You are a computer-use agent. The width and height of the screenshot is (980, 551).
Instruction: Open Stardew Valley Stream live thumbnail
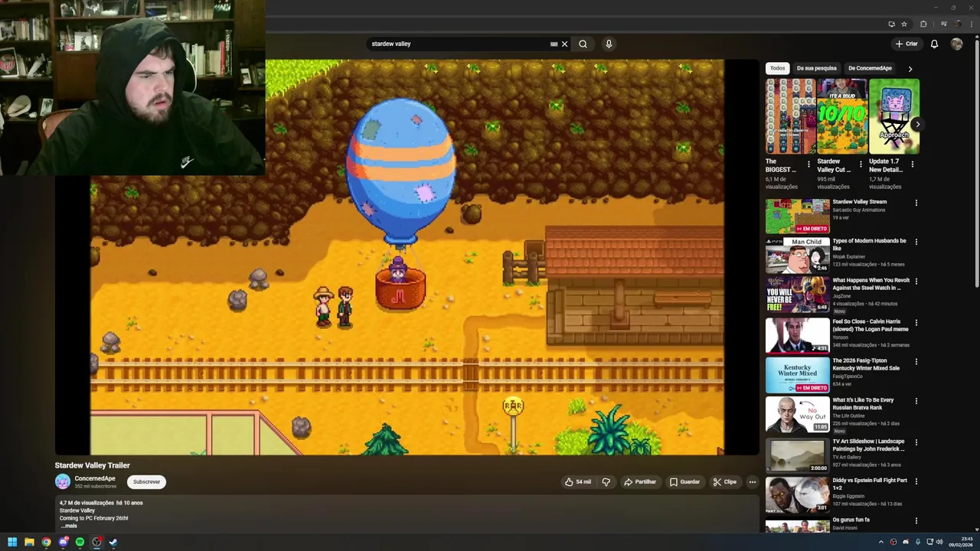797,217
